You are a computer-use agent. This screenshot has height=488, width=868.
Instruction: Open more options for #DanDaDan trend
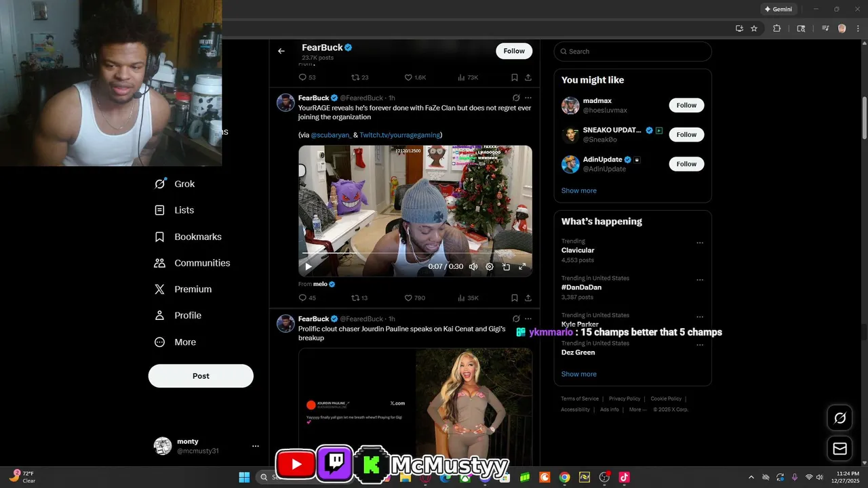pos(700,280)
